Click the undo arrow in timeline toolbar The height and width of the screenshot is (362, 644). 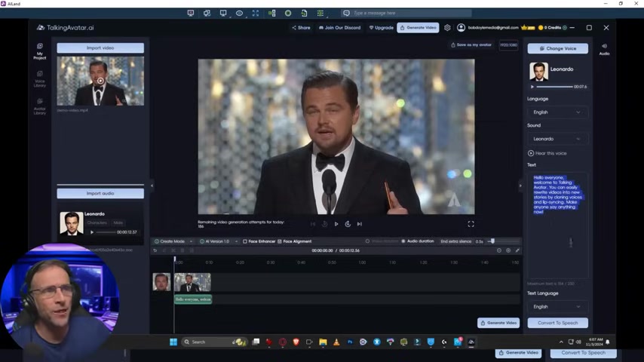(x=155, y=250)
